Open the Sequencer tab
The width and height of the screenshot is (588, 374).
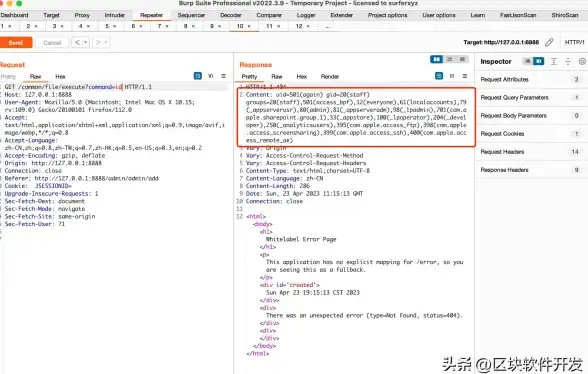(191, 15)
